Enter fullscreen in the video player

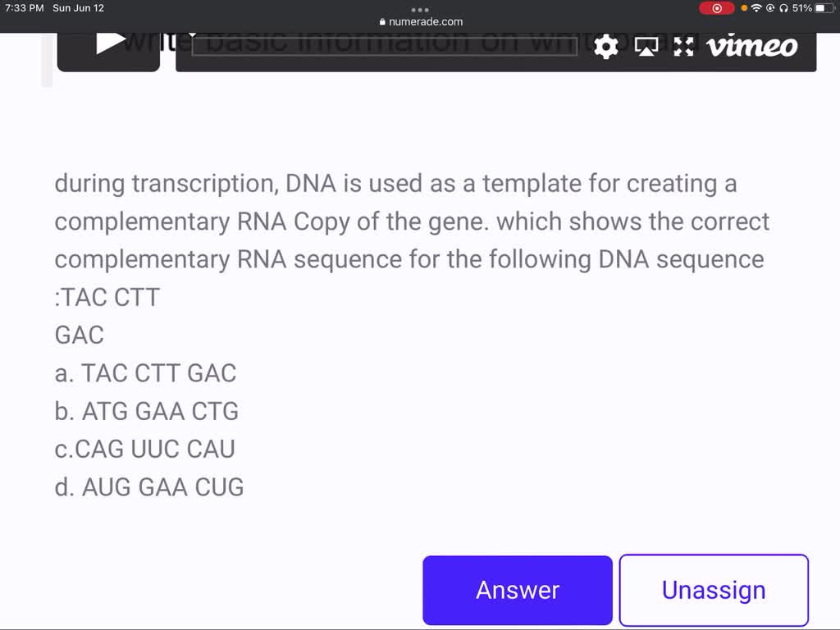click(x=683, y=47)
